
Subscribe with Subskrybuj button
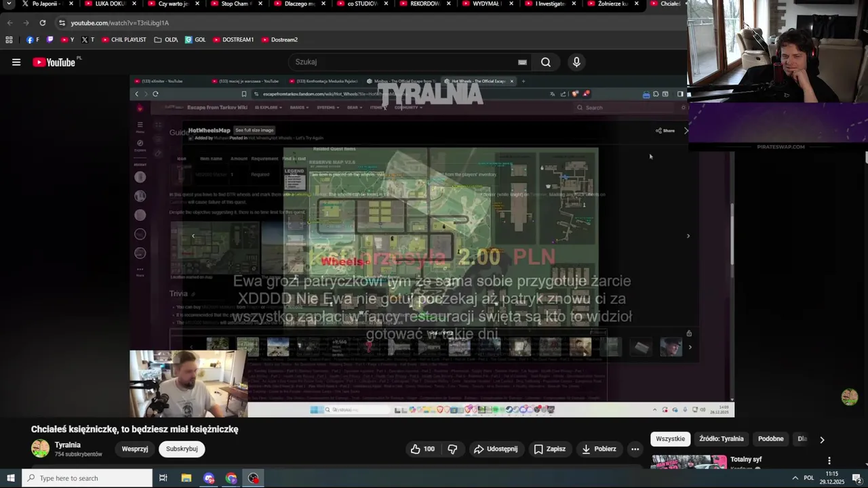182,449
